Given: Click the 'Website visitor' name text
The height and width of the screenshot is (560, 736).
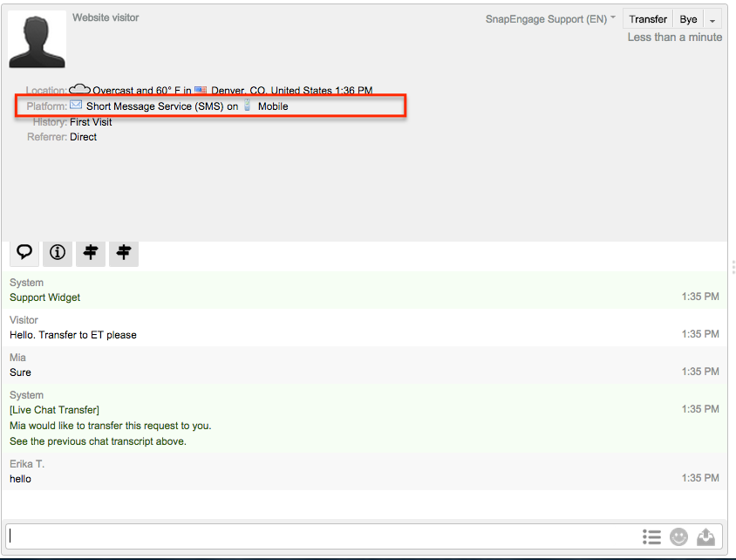Looking at the screenshot, I should (106, 17).
